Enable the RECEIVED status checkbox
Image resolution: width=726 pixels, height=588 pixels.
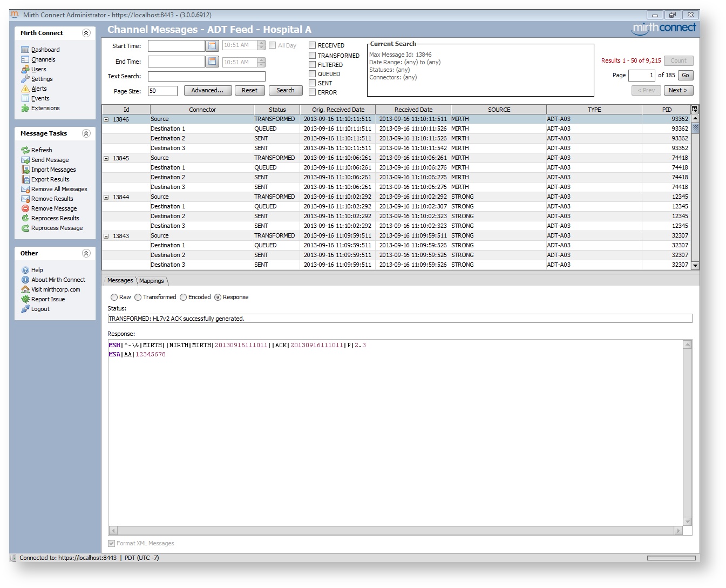coord(312,45)
